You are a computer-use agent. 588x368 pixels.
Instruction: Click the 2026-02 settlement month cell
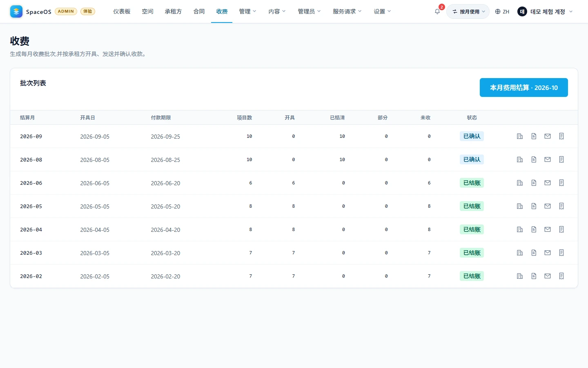click(x=31, y=276)
